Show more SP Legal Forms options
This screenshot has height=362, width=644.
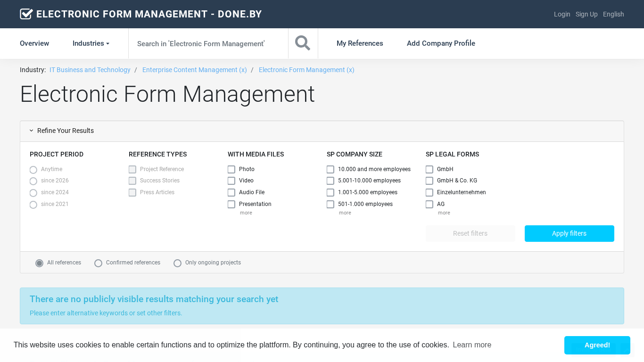coord(444,213)
